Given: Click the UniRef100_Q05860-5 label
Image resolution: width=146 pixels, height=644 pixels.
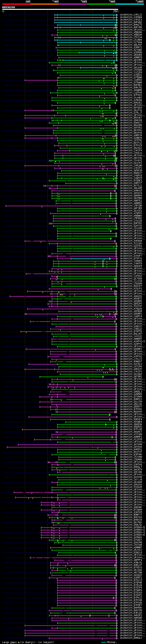Looking at the screenshot, I should [x=132, y=527].
